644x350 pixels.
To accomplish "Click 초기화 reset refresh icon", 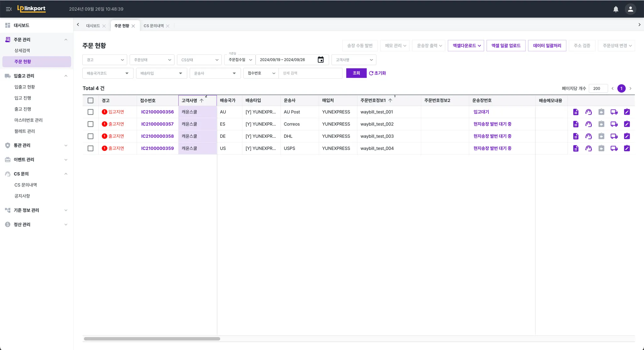I will click(x=371, y=73).
